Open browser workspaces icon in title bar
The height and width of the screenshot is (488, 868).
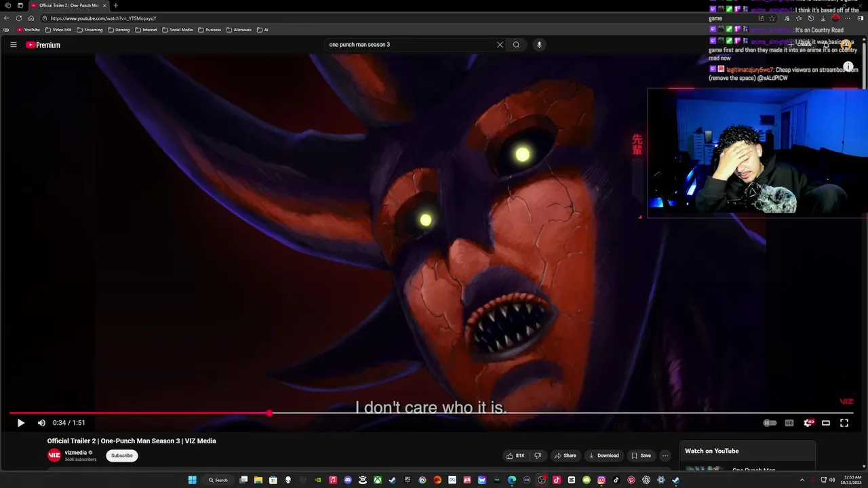pos(7,5)
